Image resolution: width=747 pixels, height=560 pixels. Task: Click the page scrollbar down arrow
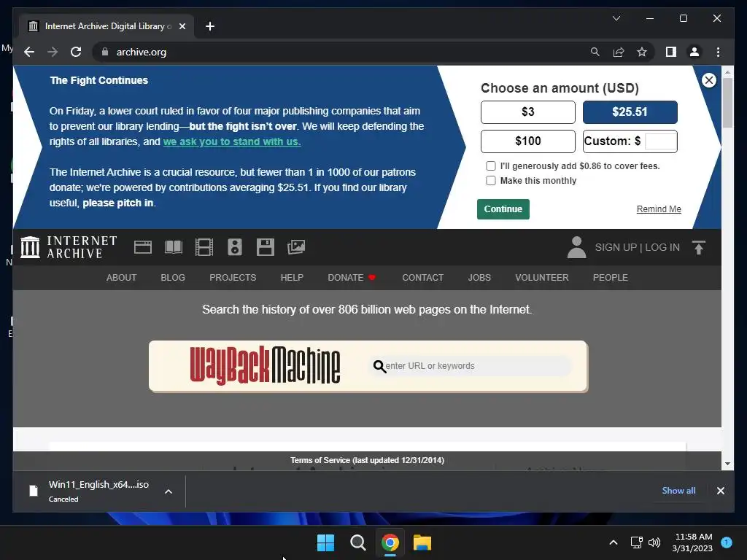727,463
